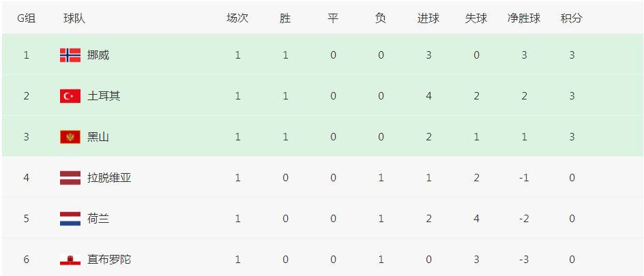The height and width of the screenshot is (276, 644).
Task: Click the Montenegro flag icon
Action: click(70, 137)
